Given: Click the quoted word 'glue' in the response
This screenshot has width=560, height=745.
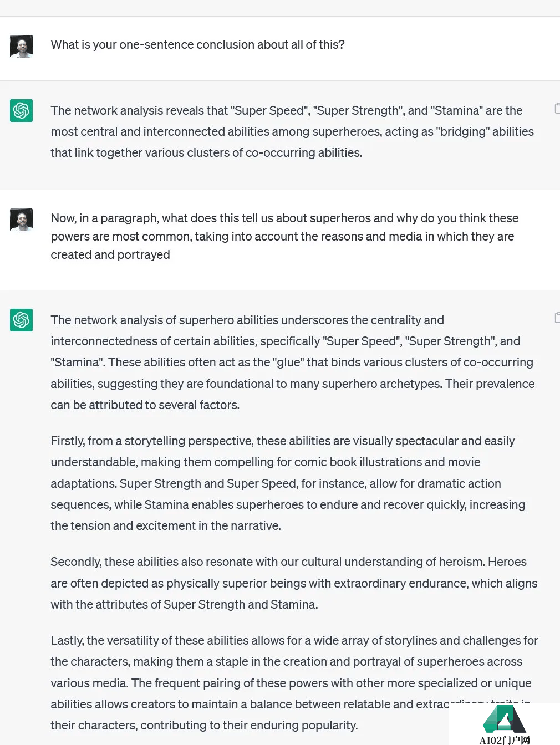Looking at the screenshot, I should (x=288, y=363).
